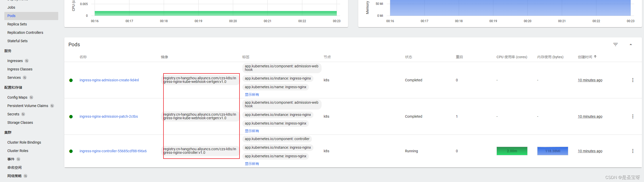Click the N badge next to Secrets
Viewport: 644px width, 182px height.
coord(23,114)
